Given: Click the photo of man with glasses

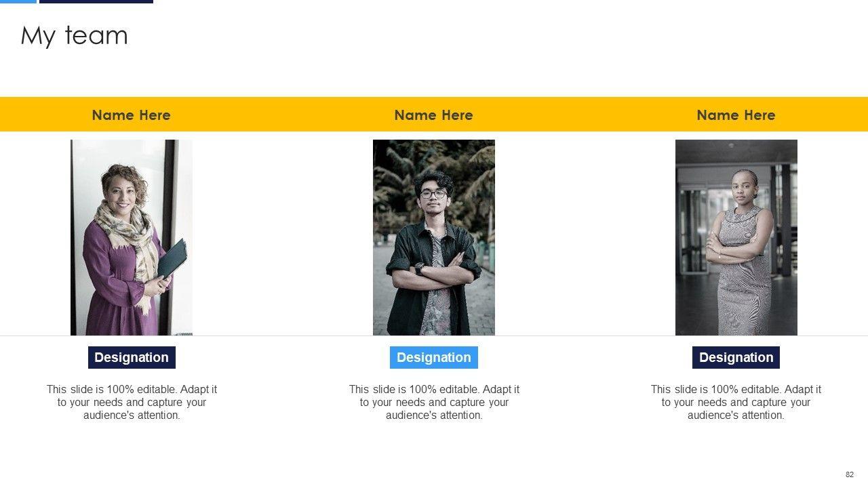Looking at the screenshot, I should [434, 237].
